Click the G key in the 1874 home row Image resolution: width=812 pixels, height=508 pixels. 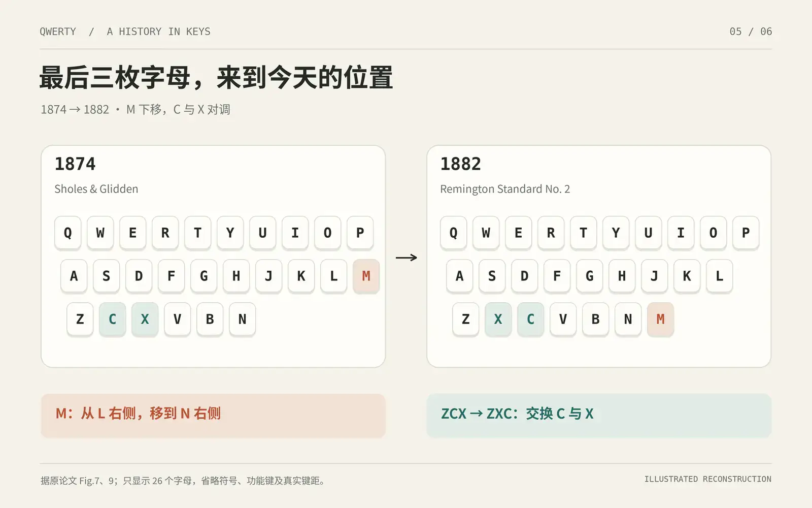click(204, 276)
